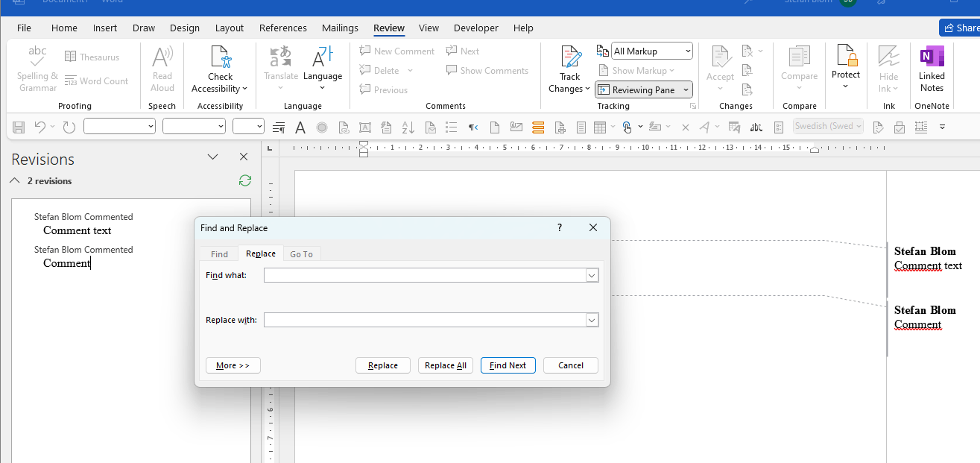Open the Thesaurus tool

(x=92, y=57)
